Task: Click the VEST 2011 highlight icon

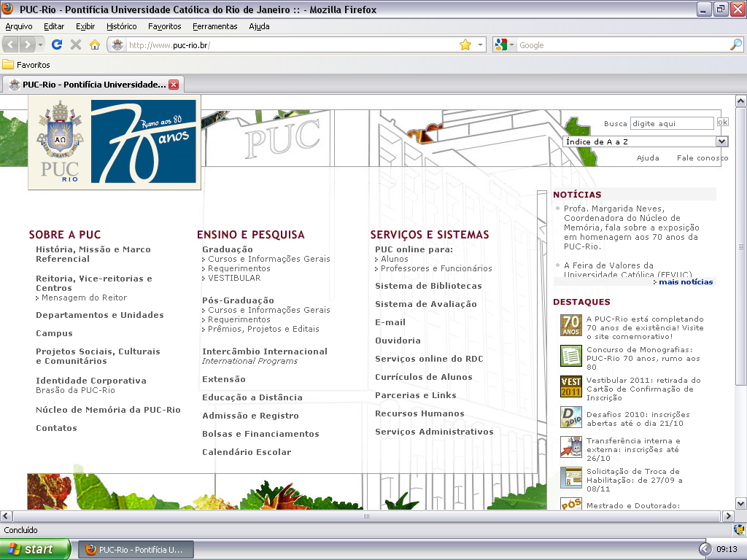Action: 570,386
